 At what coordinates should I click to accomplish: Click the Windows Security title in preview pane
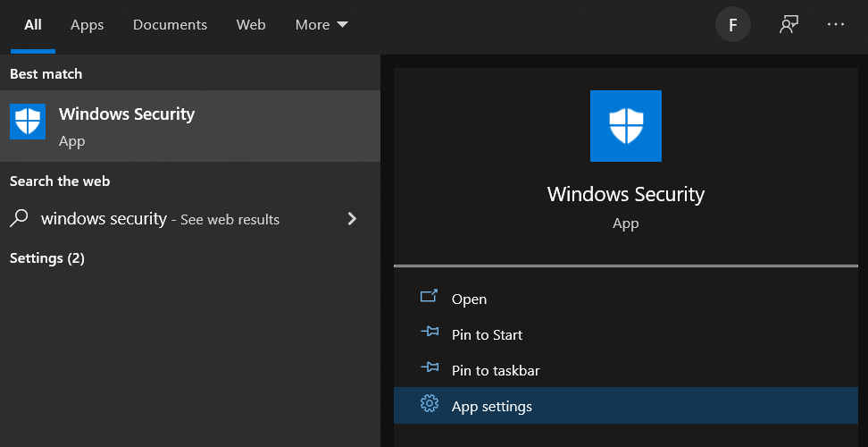(x=625, y=194)
